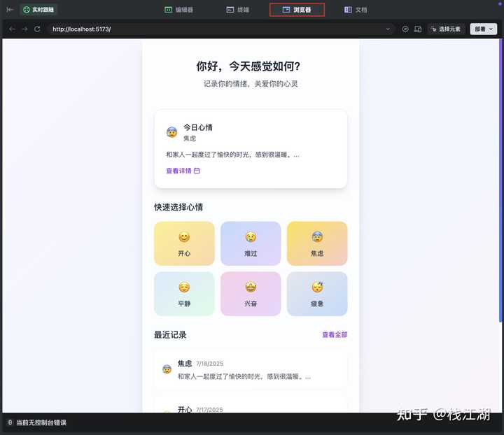Click the browser back arrow
The width and height of the screenshot is (504, 435).
click(x=12, y=29)
